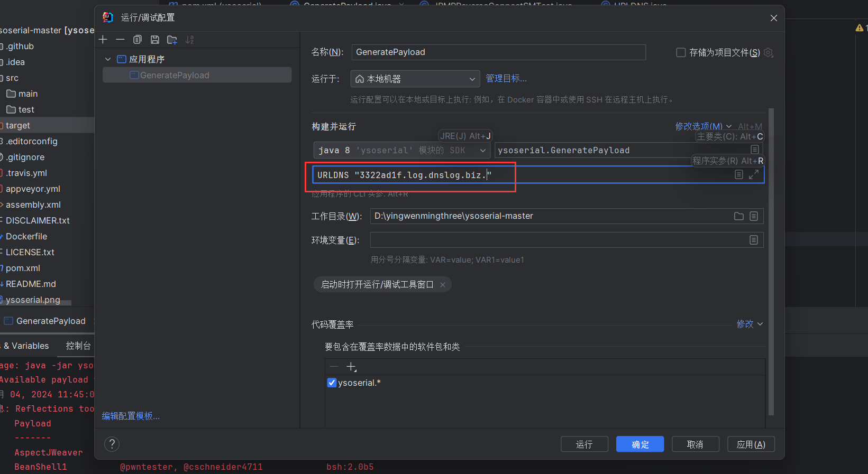Add a coverage package or class
This screenshot has height=474, width=868.
pos(351,367)
